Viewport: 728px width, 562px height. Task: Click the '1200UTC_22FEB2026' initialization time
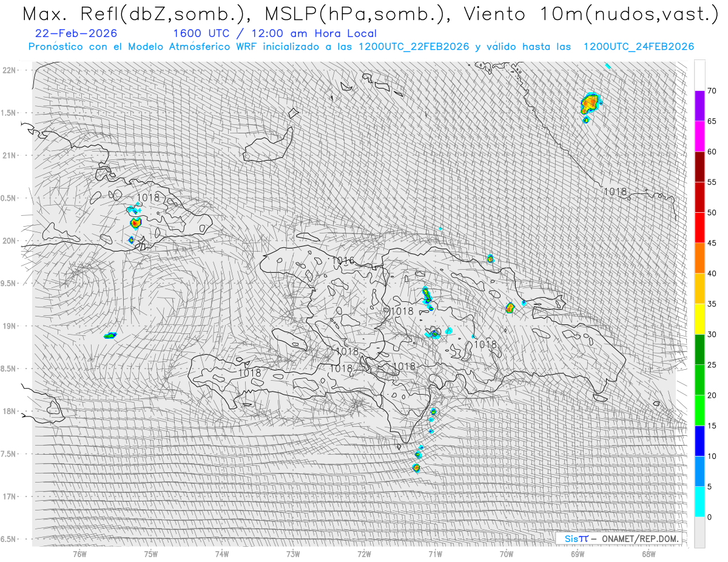coord(414,47)
